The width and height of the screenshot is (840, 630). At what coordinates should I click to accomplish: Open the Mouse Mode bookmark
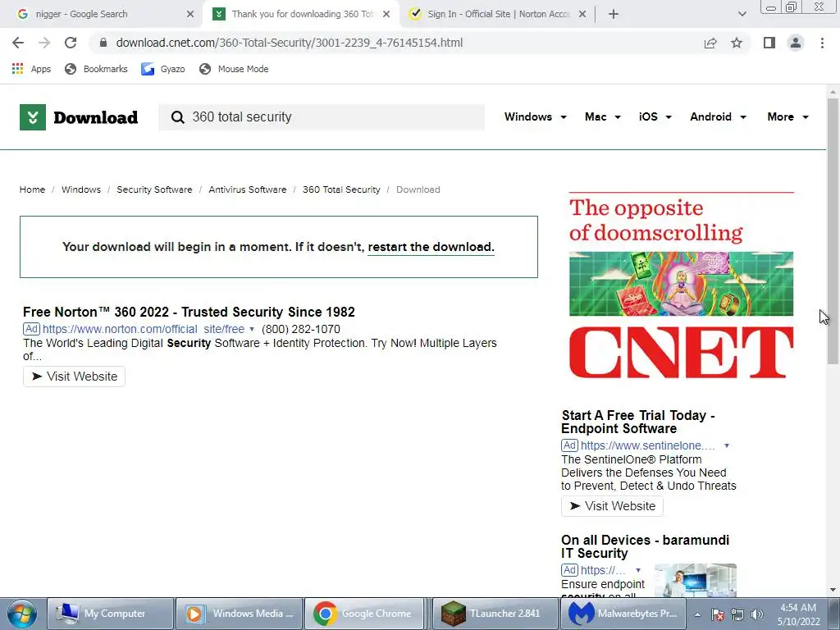(x=234, y=69)
